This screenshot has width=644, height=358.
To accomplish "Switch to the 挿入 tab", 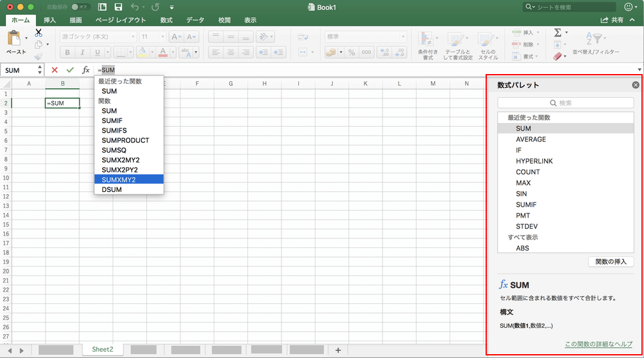I will (50, 20).
